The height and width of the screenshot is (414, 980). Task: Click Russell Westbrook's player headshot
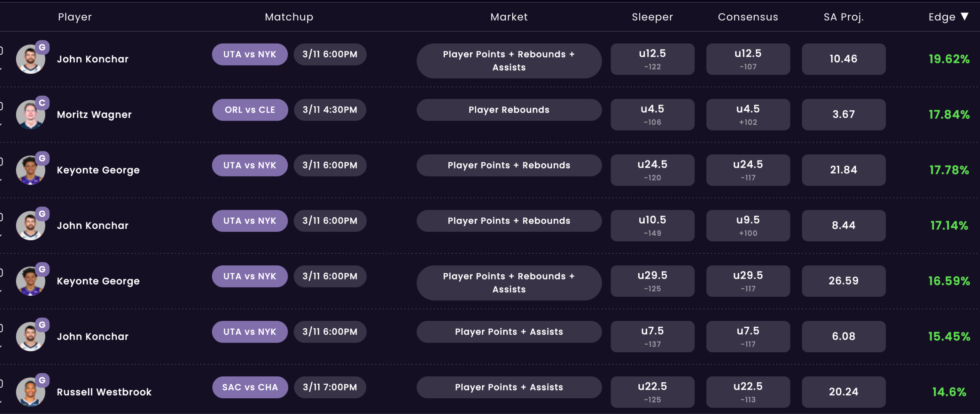pos(30,392)
